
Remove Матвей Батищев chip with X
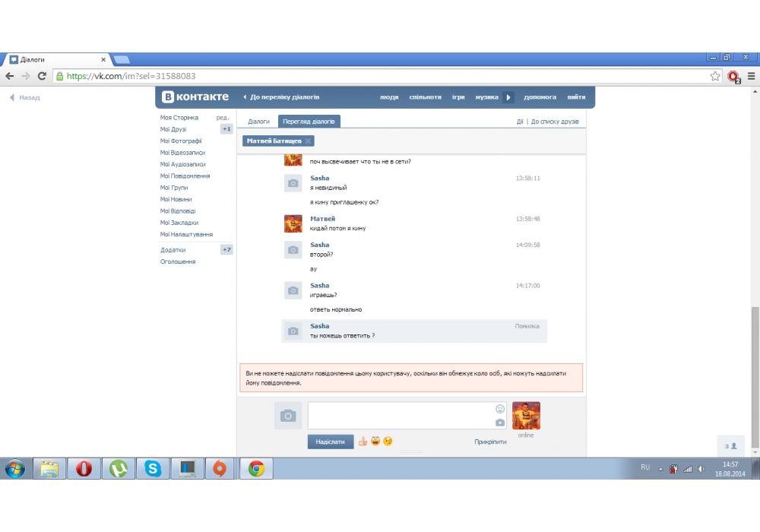(308, 141)
